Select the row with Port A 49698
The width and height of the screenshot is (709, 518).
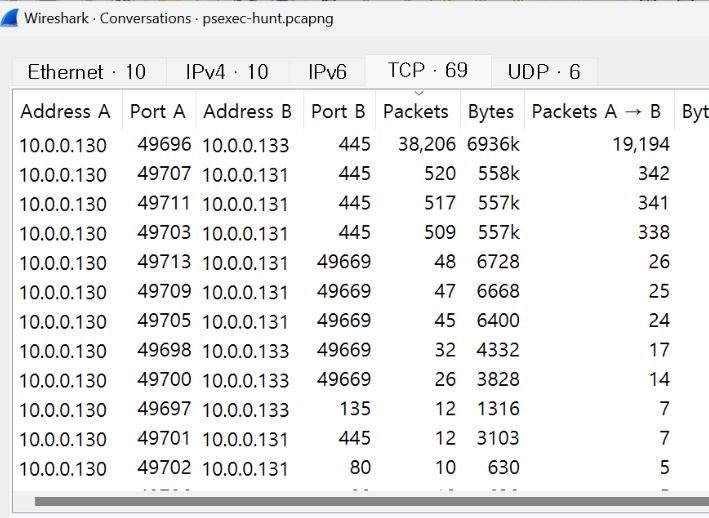pos(361,350)
